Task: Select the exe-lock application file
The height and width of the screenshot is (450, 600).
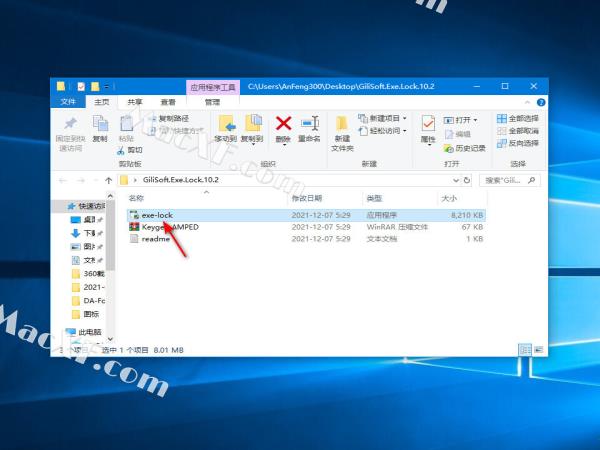Action: point(306,215)
